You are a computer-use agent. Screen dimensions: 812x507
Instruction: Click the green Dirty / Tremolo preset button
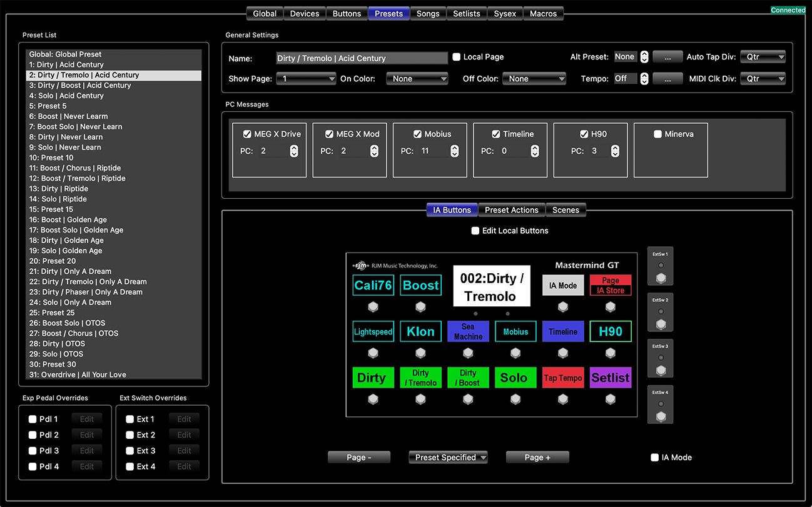[x=420, y=378]
